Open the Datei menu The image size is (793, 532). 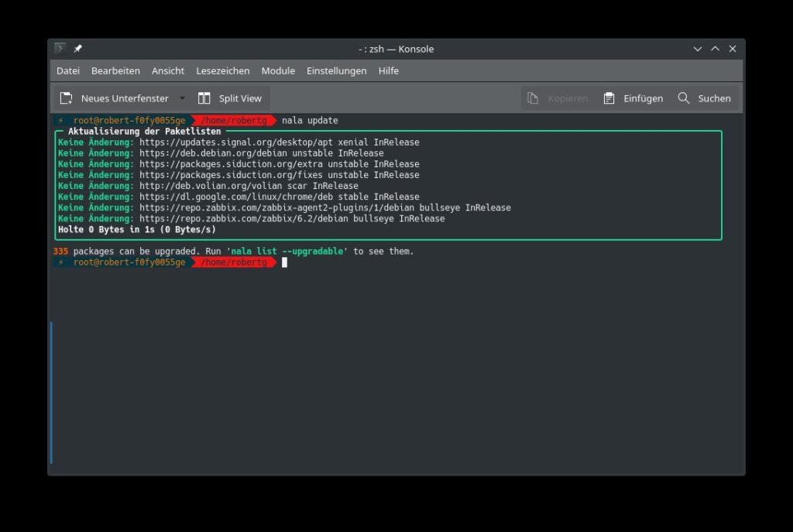pos(68,70)
